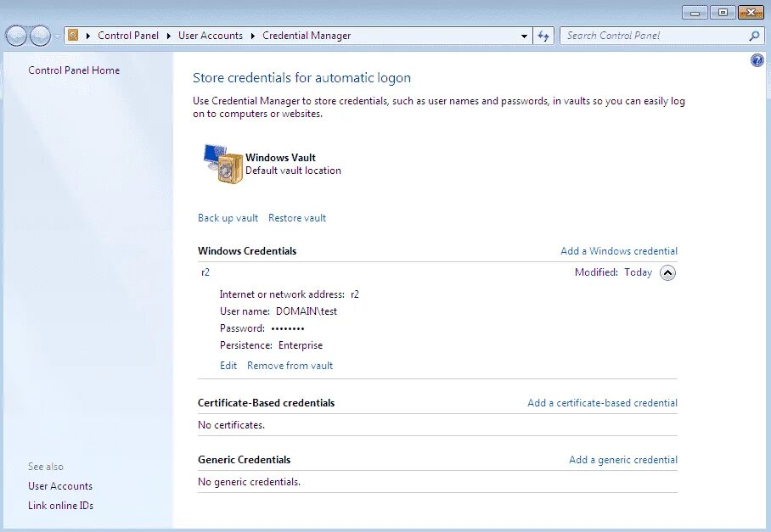Open the Help question mark icon
Screen dimensions: 771x532
[757, 60]
